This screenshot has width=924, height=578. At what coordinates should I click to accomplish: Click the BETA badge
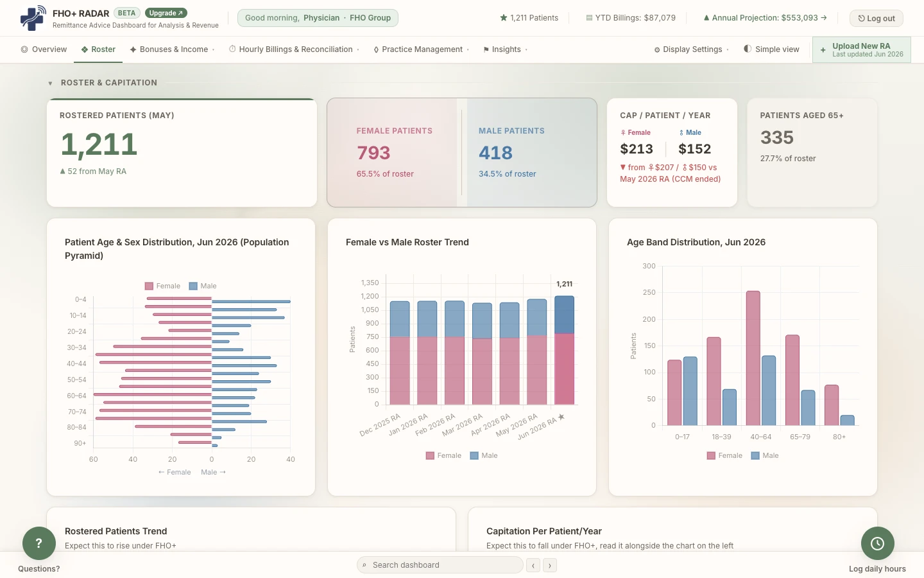click(x=126, y=13)
